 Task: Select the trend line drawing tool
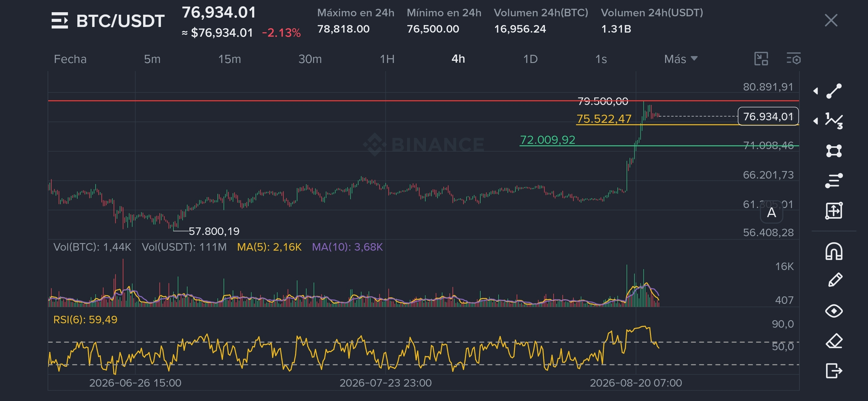[x=834, y=91]
